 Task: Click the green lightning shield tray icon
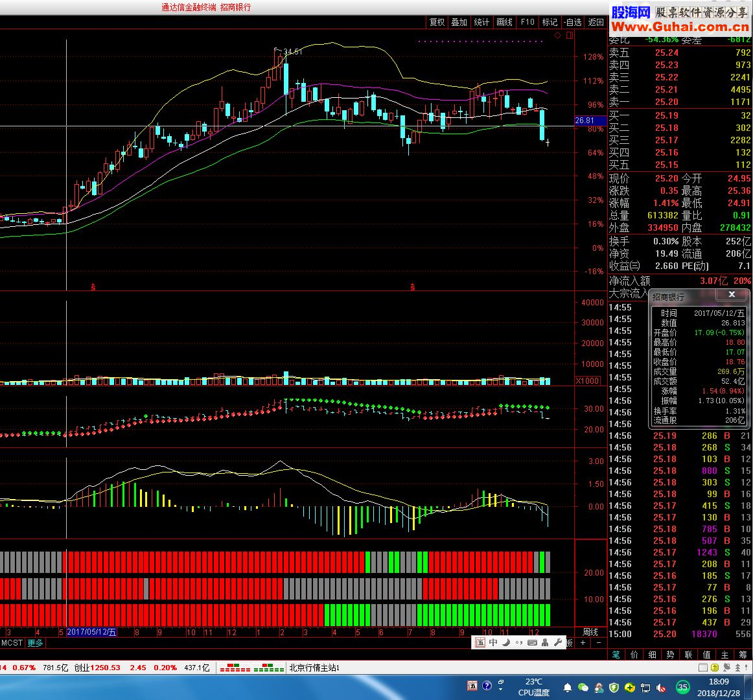pos(614,688)
